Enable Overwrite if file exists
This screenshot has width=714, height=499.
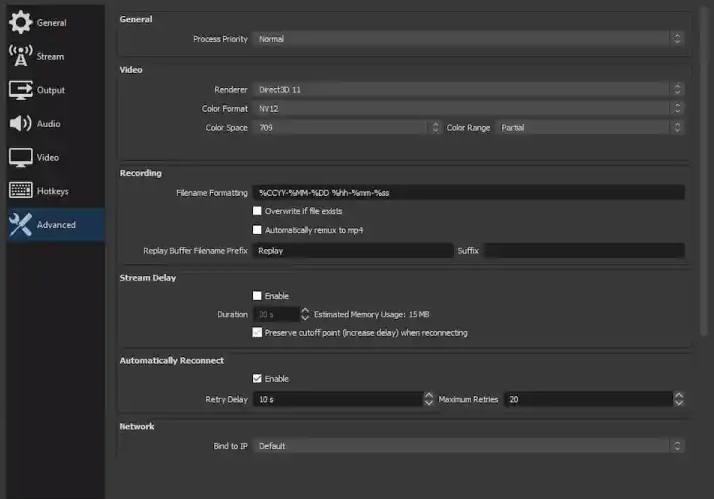257,211
